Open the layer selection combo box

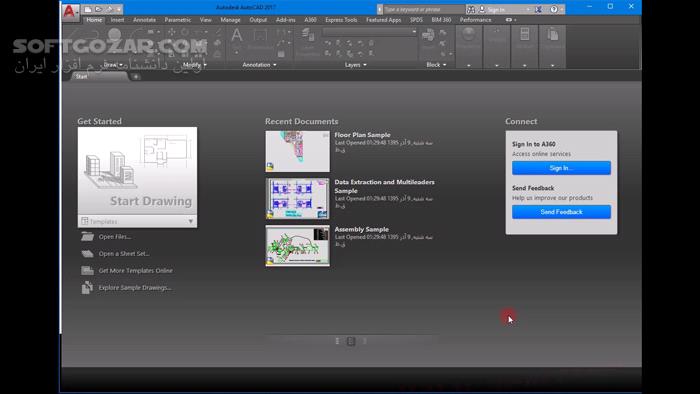click(370, 32)
